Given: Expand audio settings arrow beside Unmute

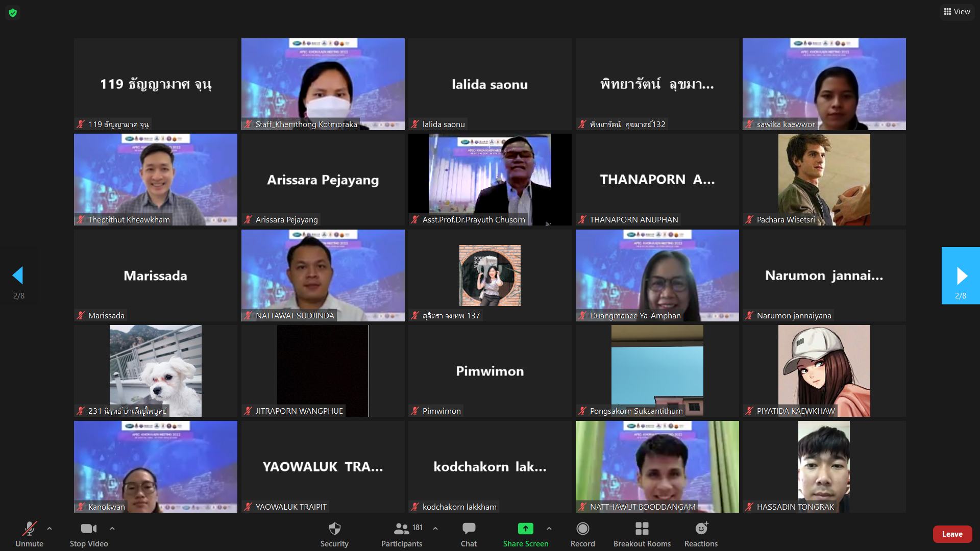Looking at the screenshot, I should 50,529.
